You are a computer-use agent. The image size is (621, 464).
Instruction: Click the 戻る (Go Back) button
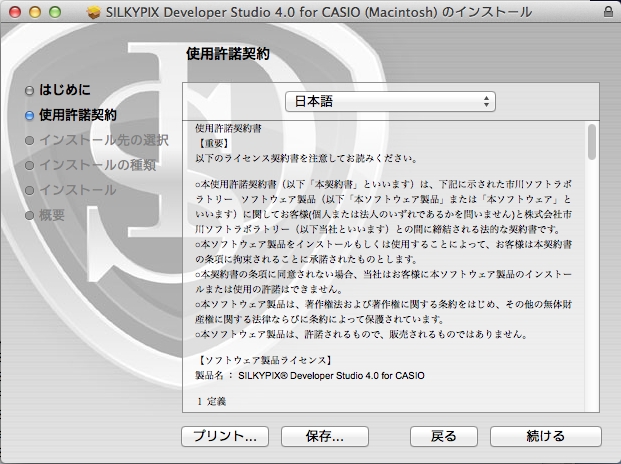[x=444, y=436]
